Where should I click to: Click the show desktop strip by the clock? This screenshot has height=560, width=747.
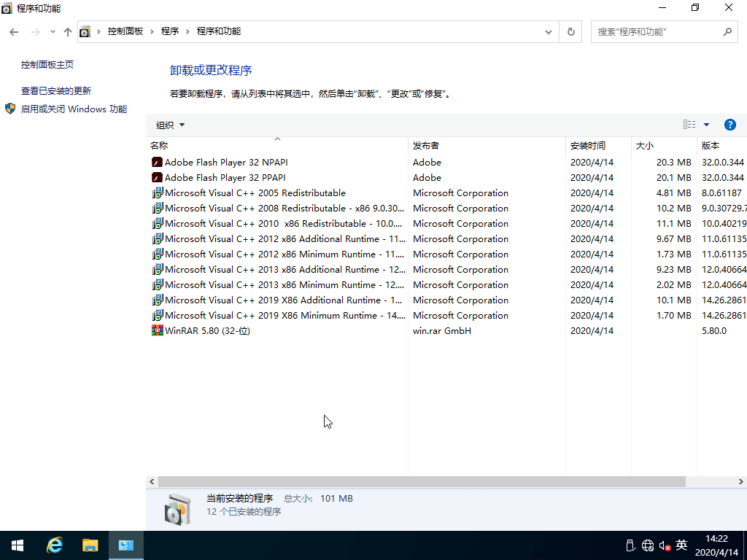745,545
